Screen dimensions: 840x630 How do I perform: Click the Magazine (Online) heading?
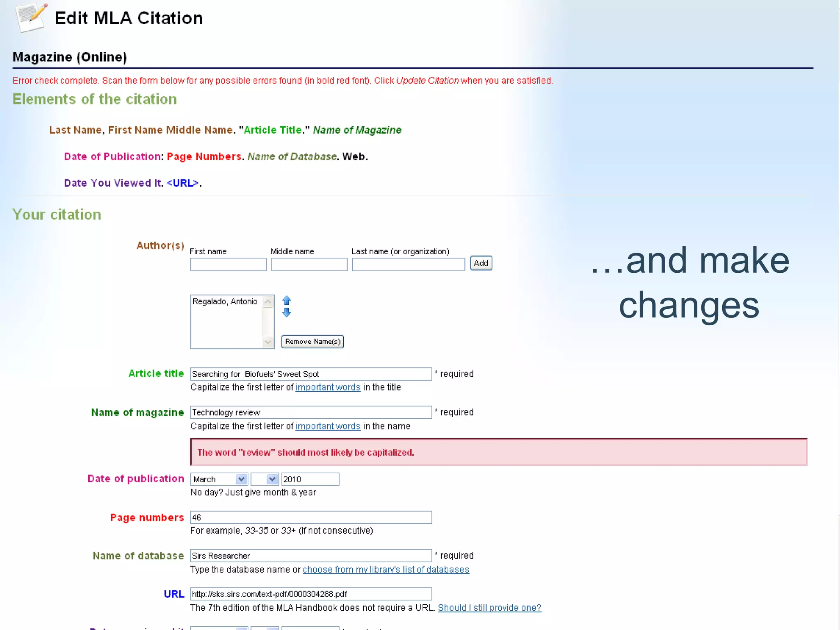click(70, 57)
